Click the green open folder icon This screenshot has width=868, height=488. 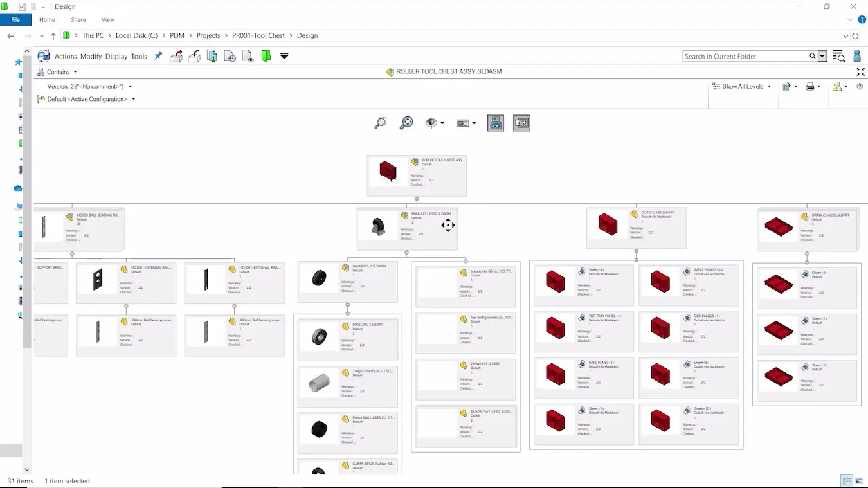(266, 57)
